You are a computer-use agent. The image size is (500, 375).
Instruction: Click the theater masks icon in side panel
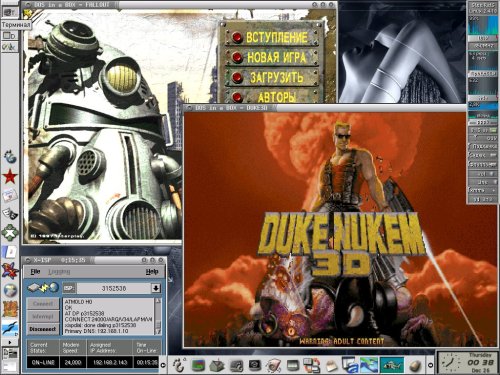(10, 214)
